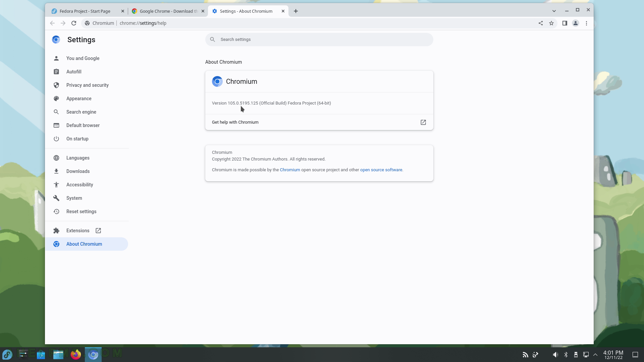Open System Settings from taskbar
Image resolution: width=644 pixels, height=362 pixels.
click(x=23, y=354)
